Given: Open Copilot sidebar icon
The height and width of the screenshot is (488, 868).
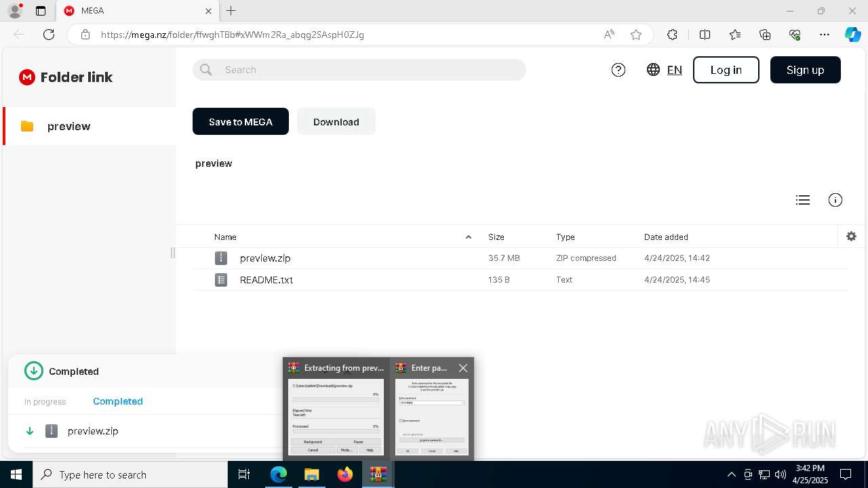Looking at the screenshot, I should pyautogui.click(x=852, y=35).
